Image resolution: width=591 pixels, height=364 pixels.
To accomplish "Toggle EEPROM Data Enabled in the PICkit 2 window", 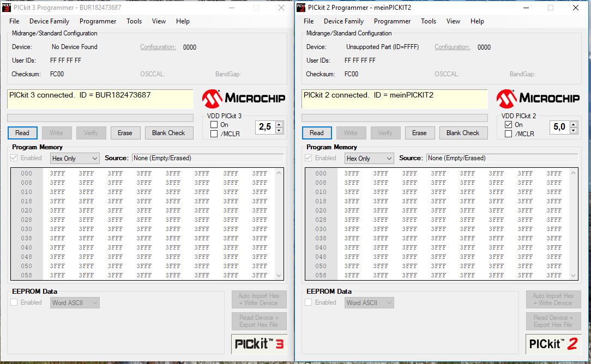I will pyautogui.click(x=309, y=302).
